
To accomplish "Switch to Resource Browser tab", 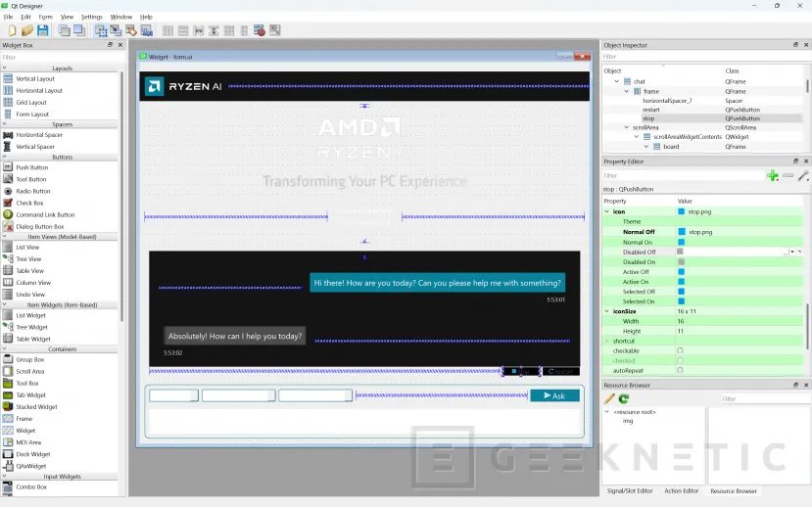I will pyautogui.click(x=734, y=491).
